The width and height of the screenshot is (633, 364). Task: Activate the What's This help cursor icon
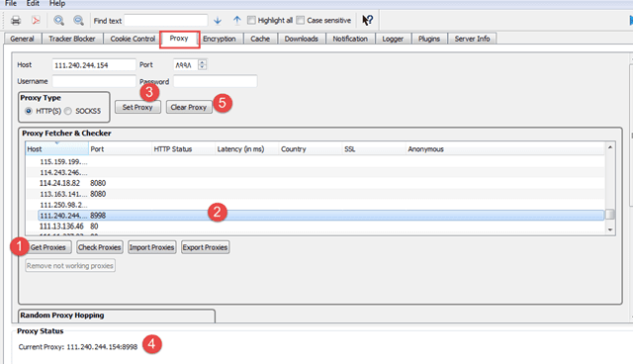click(367, 20)
